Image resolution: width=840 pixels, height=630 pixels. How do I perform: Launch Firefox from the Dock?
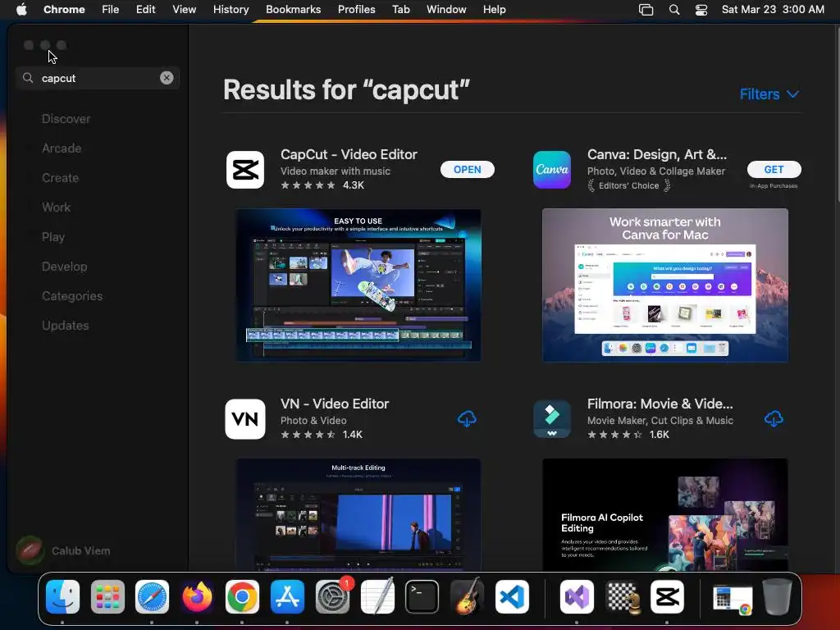[197, 597]
